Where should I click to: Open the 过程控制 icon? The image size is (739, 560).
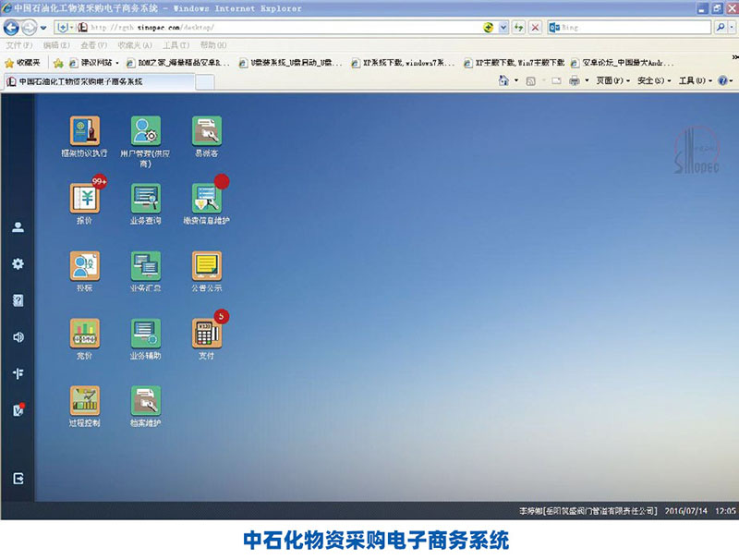tap(85, 401)
